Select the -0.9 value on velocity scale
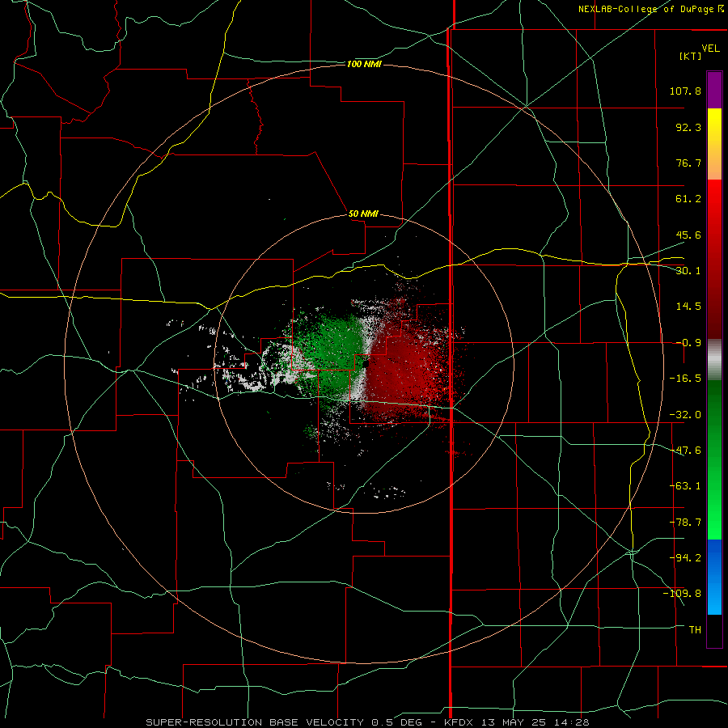728x728 pixels. (688, 343)
